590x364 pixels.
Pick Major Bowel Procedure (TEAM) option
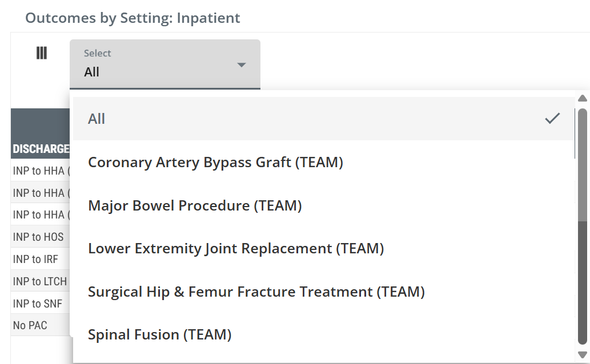tap(195, 205)
